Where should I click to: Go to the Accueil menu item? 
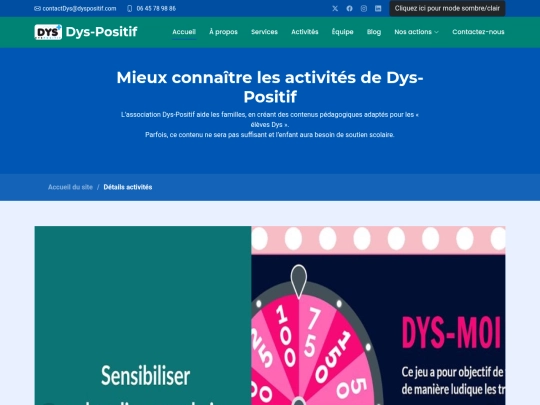184,32
